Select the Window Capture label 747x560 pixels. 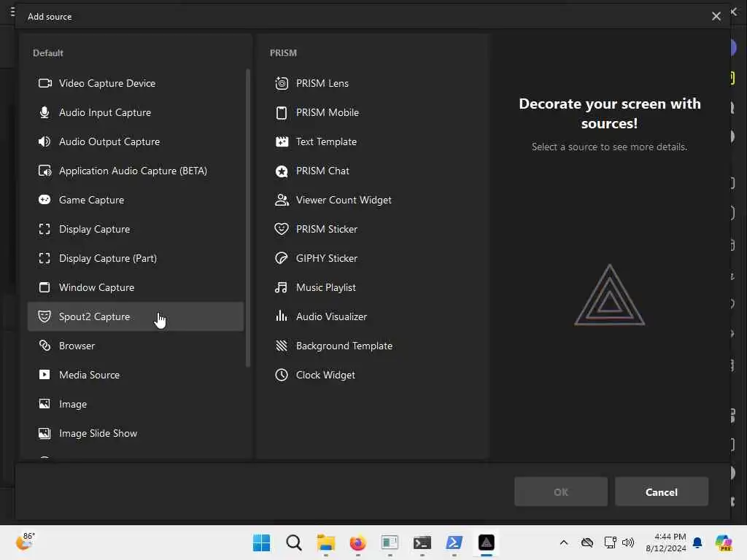(97, 287)
